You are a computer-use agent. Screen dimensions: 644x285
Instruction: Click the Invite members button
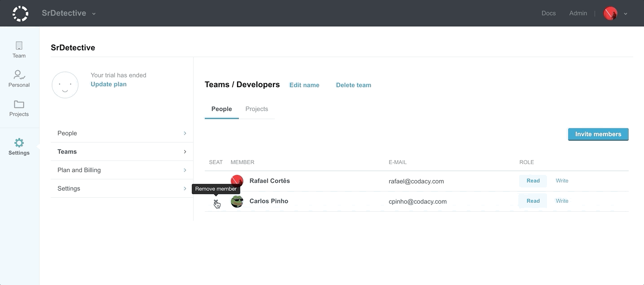point(598,134)
